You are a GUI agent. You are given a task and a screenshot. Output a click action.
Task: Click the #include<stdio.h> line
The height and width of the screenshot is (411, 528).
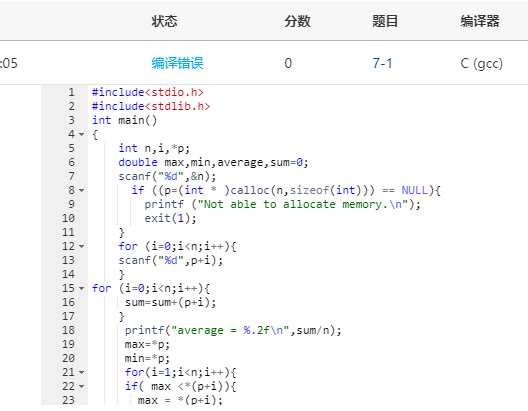[148, 92]
